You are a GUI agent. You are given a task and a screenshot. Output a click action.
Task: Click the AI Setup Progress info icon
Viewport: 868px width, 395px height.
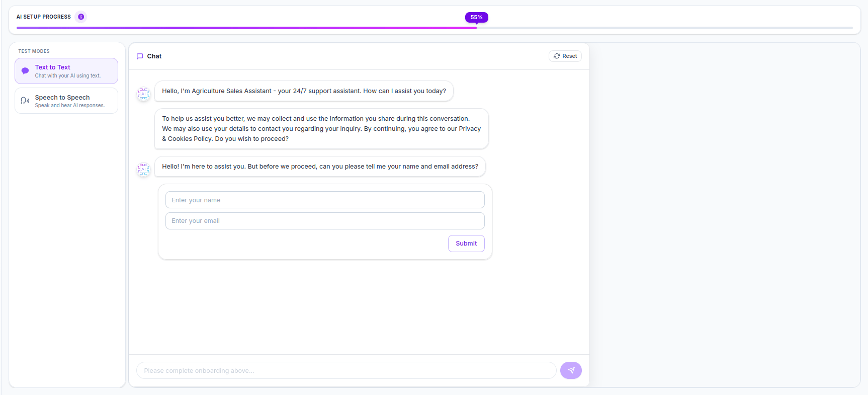point(81,17)
